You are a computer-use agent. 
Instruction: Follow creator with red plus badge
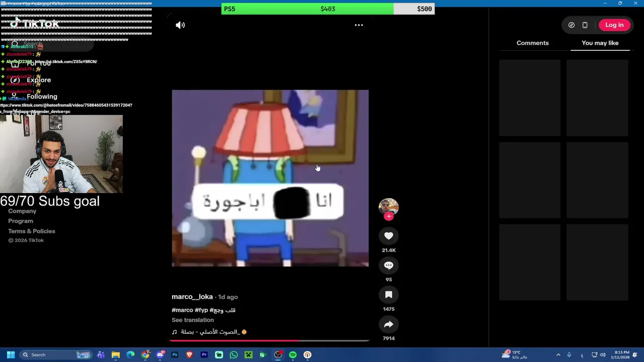coord(388,217)
